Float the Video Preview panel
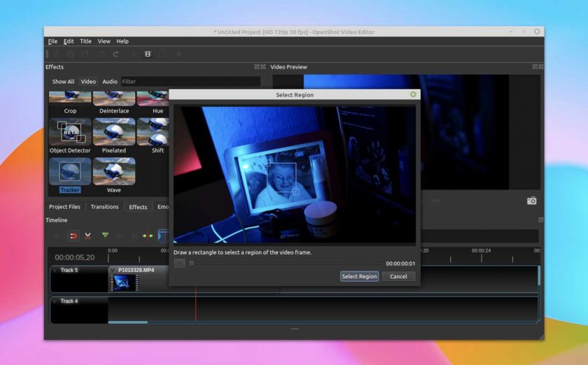The image size is (588, 365). [x=535, y=66]
